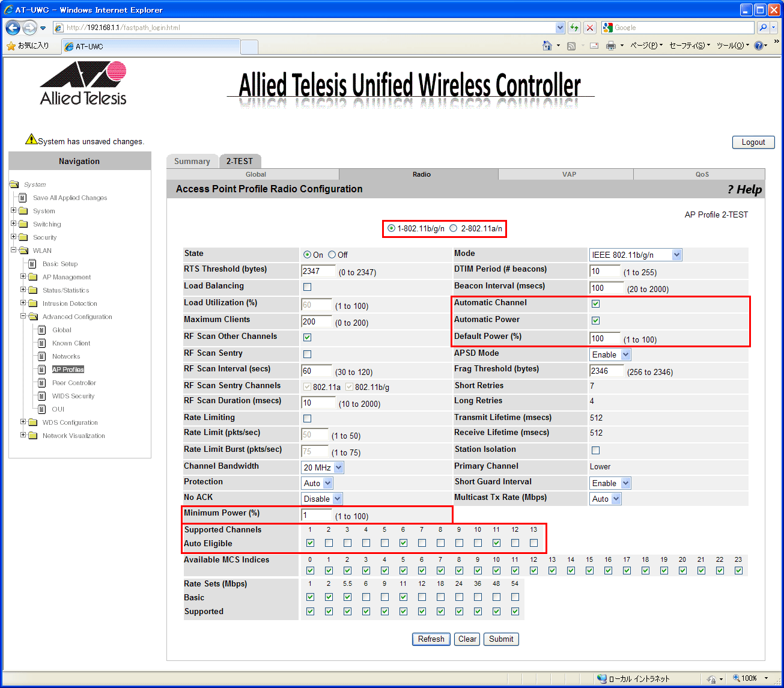Open the Mode dropdown
The height and width of the screenshot is (688, 784).
(635, 255)
